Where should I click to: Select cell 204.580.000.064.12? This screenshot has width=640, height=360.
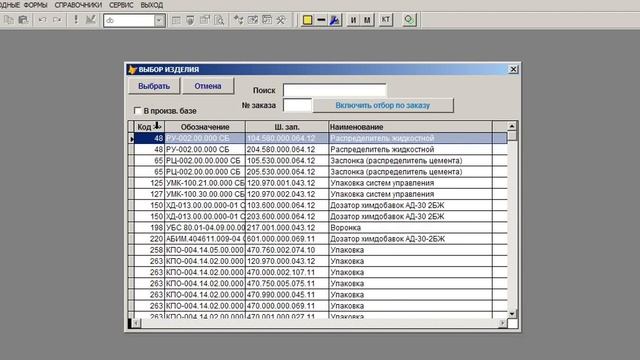click(287, 149)
